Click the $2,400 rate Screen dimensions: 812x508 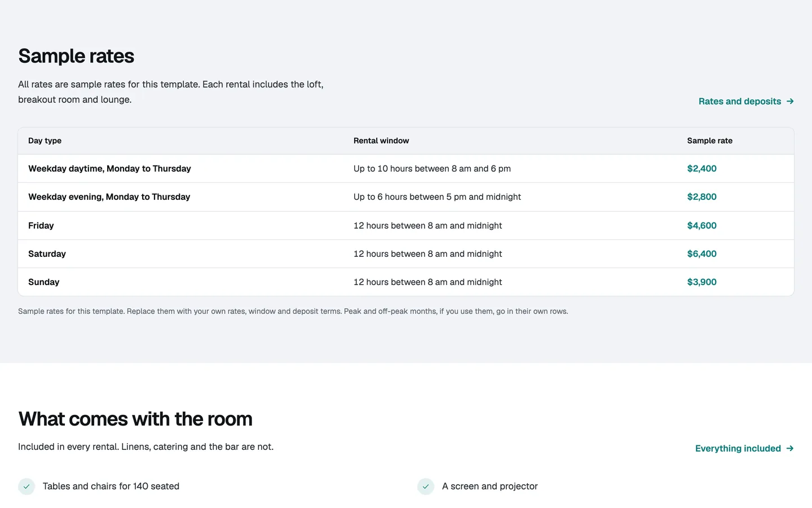click(x=702, y=169)
